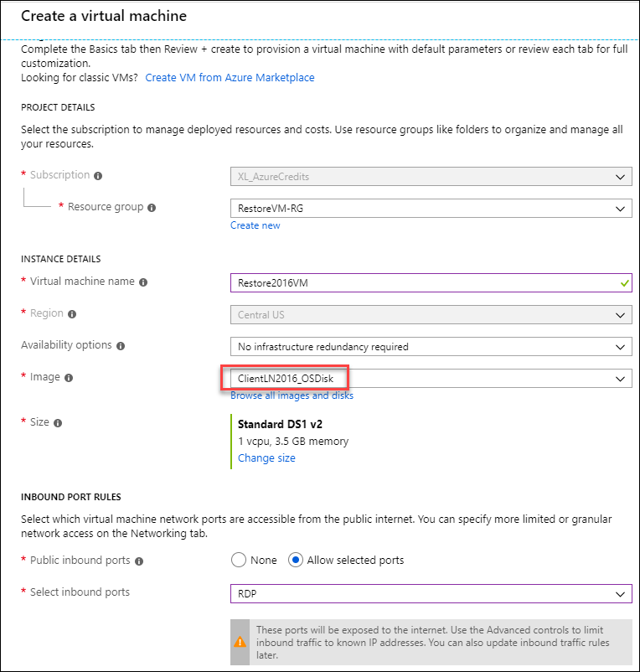Click the info icon next to Image
The image size is (640, 672).
(69, 378)
